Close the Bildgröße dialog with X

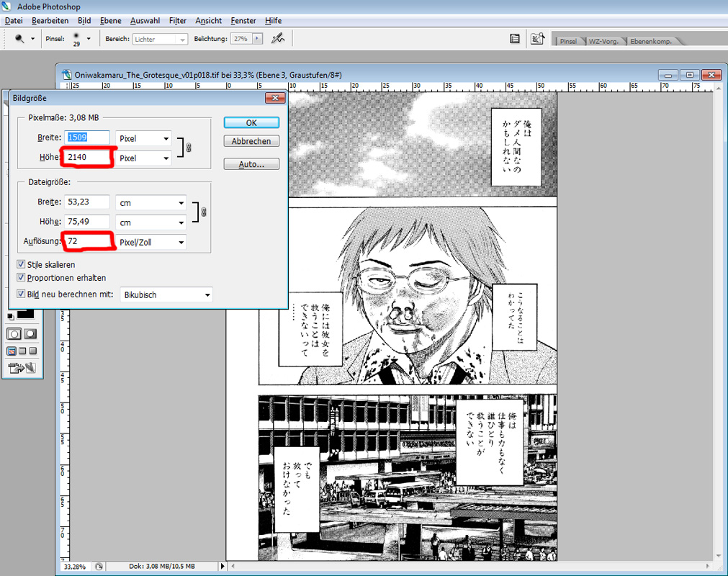coord(275,98)
